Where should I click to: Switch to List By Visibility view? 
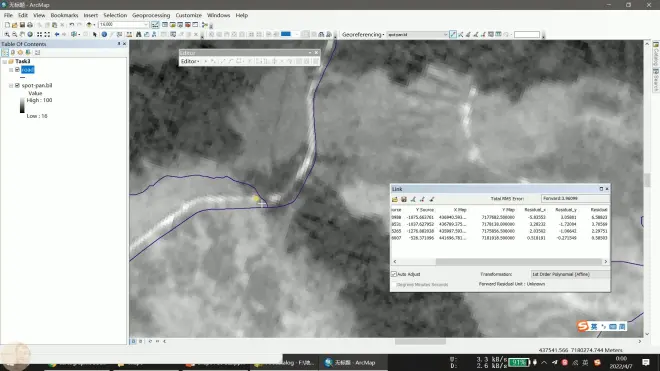tap(20, 53)
